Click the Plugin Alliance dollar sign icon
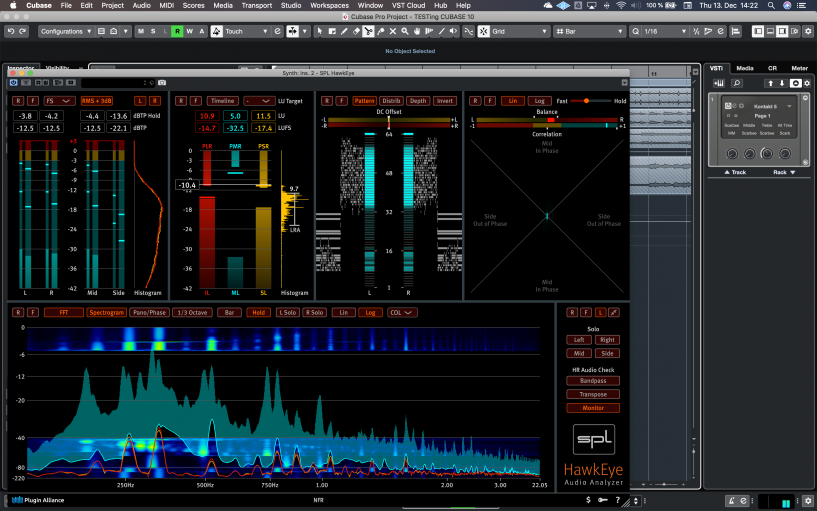The image size is (817, 511). [588, 500]
